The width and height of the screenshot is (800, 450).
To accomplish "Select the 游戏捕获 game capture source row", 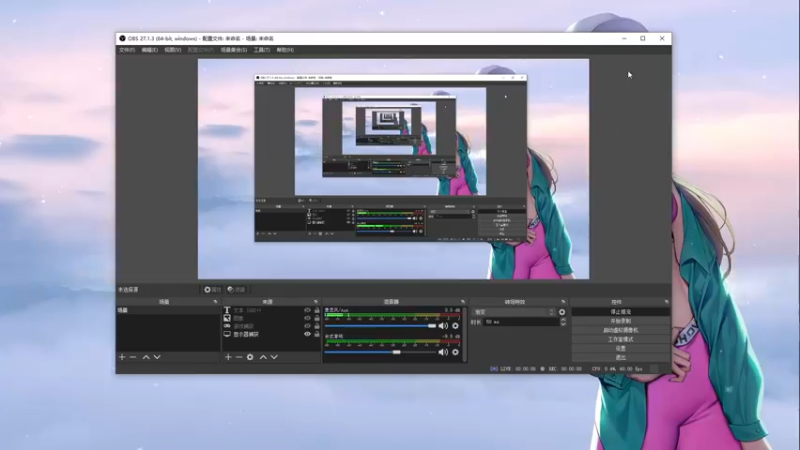I will tap(271, 326).
